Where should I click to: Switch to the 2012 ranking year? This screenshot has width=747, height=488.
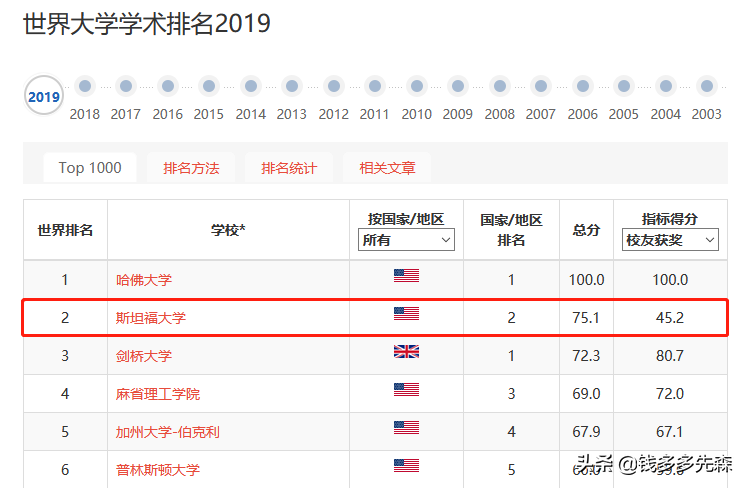coord(333,86)
